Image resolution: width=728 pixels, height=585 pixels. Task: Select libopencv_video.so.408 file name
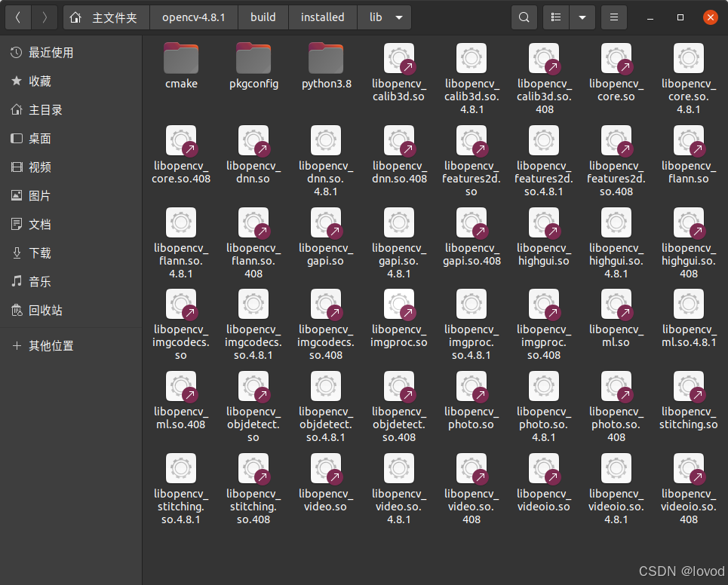point(472,507)
